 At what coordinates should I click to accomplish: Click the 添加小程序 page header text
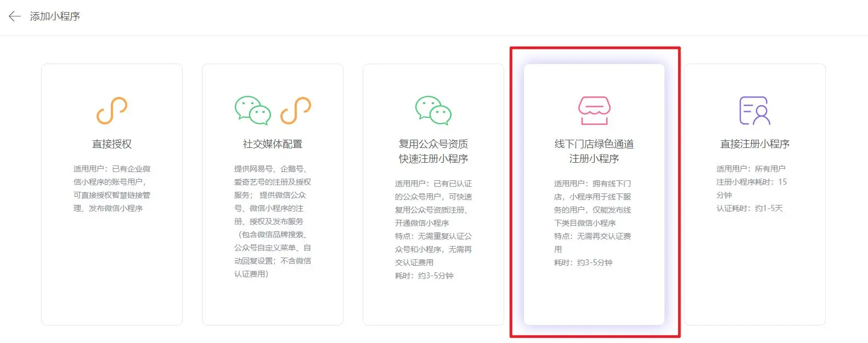(55, 16)
